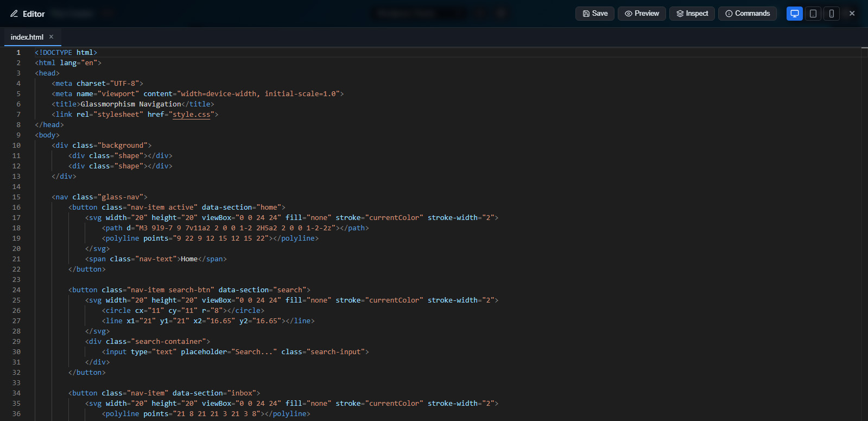Switch to desktop viewport mode
This screenshot has height=421, width=868.
pyautogui.click(x=795, y=14)
